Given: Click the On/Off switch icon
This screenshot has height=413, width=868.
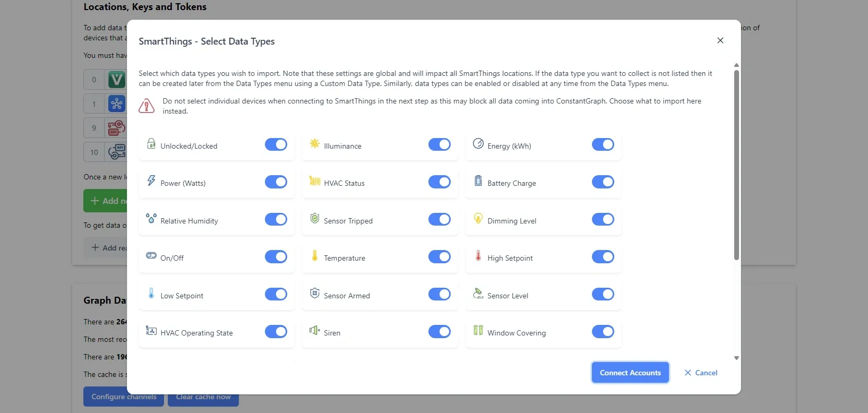Looking at the screenshot, I should 151,255.
